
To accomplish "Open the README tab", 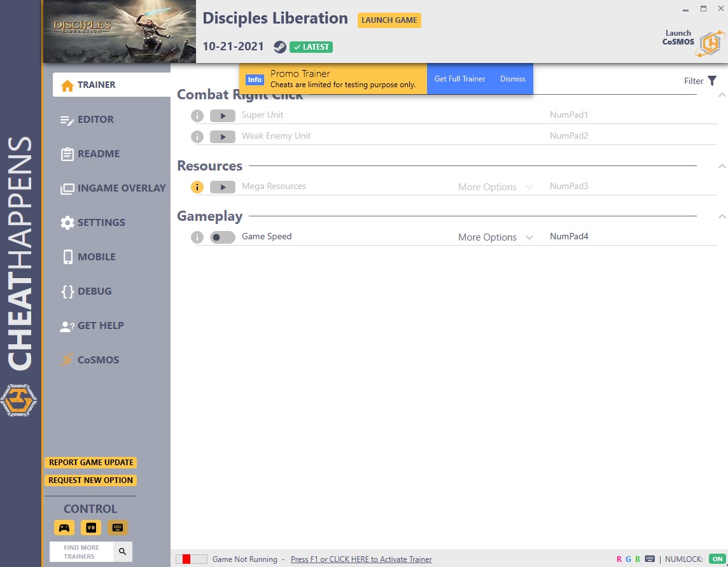I will point(90,154).
